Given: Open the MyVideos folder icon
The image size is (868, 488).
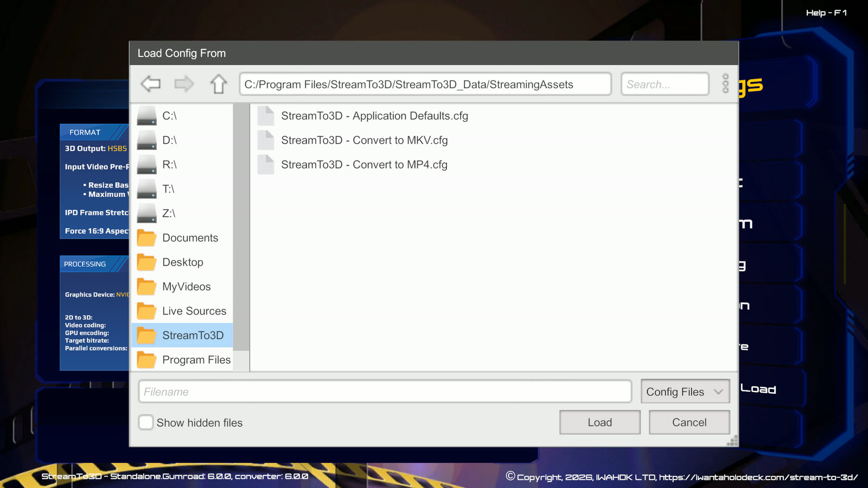Looking at the screenshot, I should tap(146, 286).
